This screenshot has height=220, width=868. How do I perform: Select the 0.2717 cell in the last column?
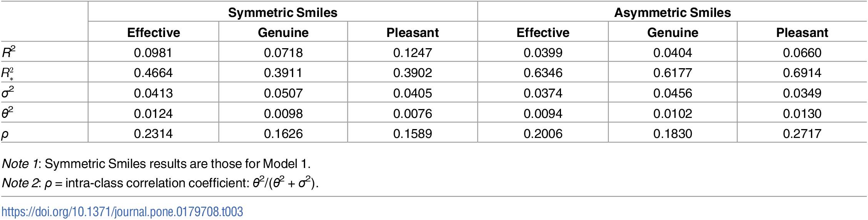point(802,134)
